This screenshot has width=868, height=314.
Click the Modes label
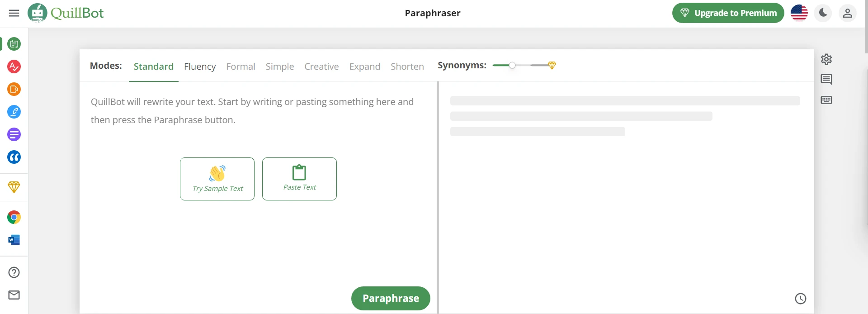(106, 66)
